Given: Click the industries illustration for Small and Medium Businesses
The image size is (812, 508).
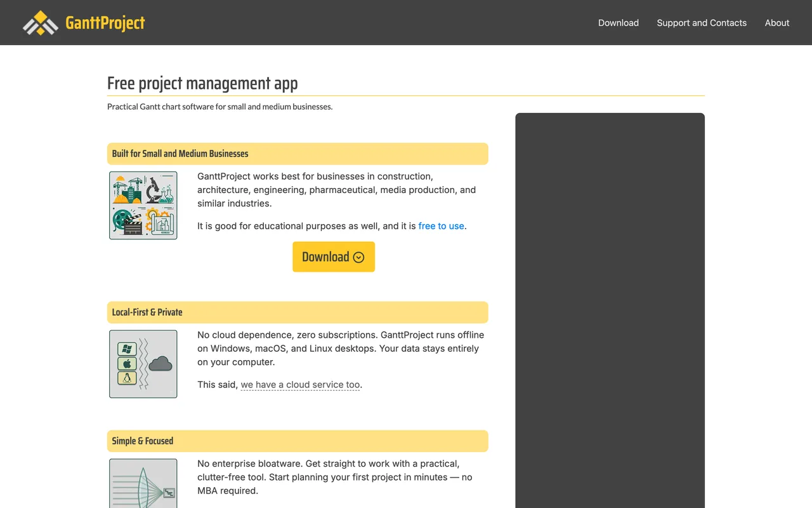Looking at the screenshot, I should (143, 205).
